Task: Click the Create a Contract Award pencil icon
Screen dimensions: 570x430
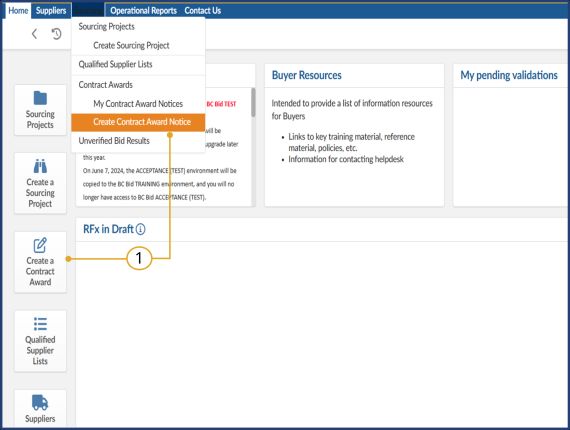Action: (x=40, y=245)
